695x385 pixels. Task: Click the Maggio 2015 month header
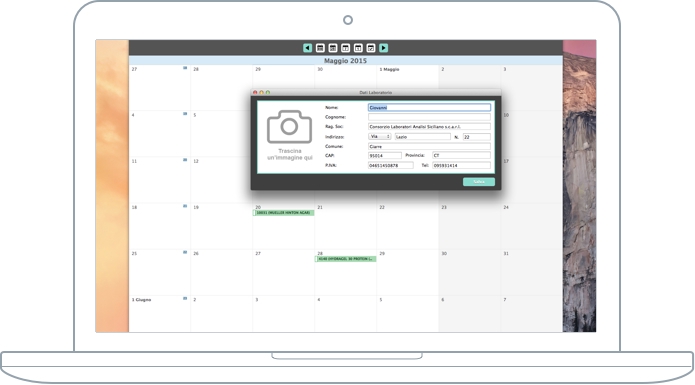pos(345,61)
